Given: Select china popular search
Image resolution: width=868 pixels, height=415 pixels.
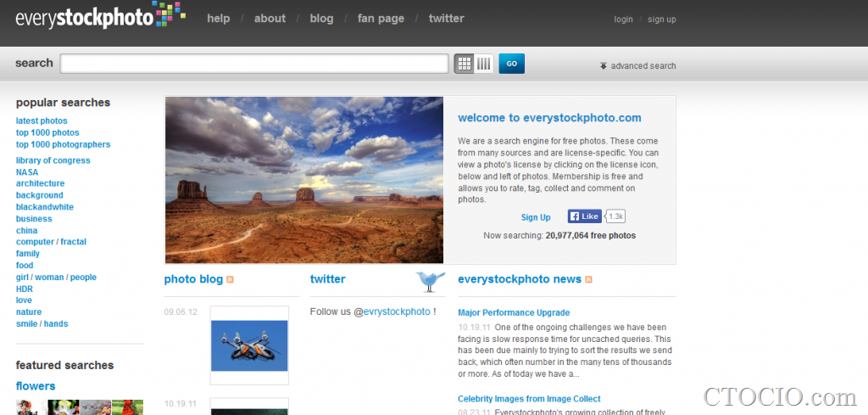Looking at the screenshot, I should tap(26, 231).
